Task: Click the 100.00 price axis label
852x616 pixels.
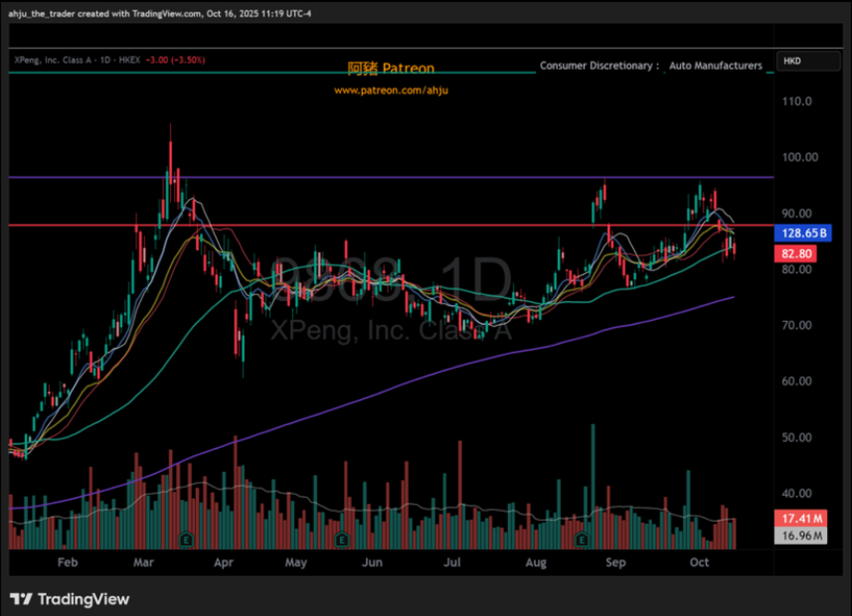Action: tap(800, 157)
